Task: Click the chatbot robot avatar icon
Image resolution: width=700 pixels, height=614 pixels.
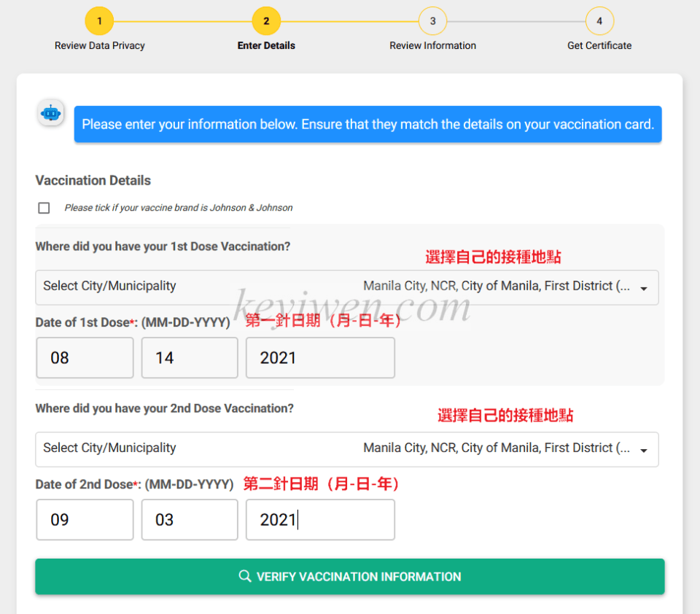Action: click(50, 113)
